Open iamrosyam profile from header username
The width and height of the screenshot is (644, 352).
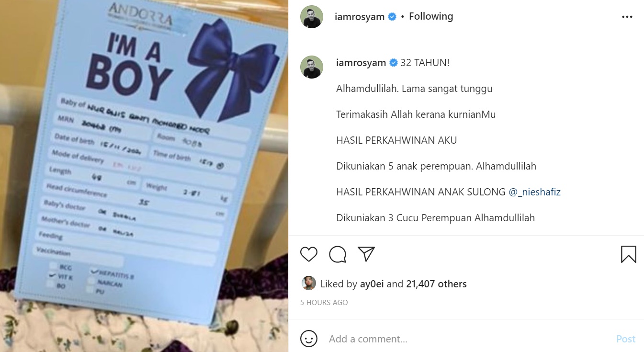click(x=360, y=17)
